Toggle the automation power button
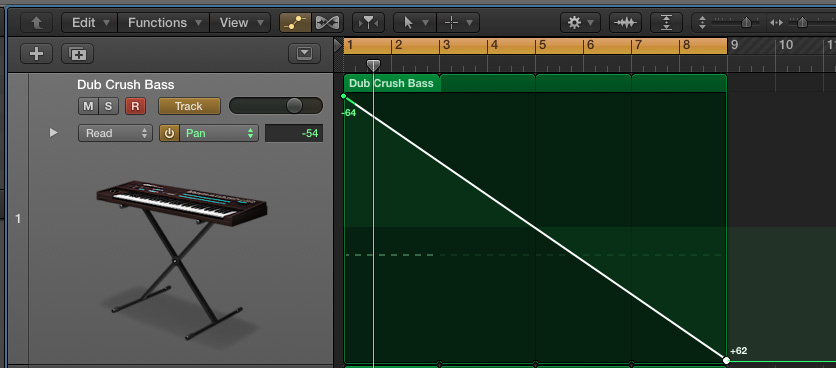 [x=169, y=133]
